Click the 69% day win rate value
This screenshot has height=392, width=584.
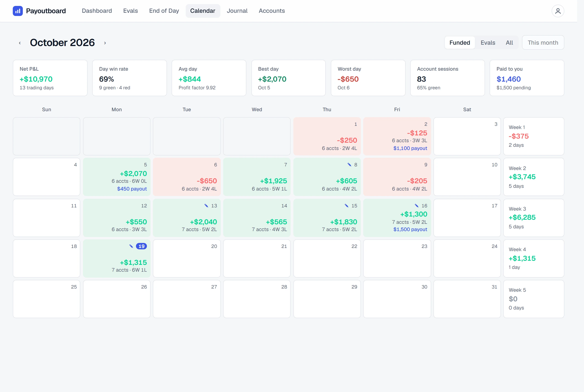pos(106,79)
